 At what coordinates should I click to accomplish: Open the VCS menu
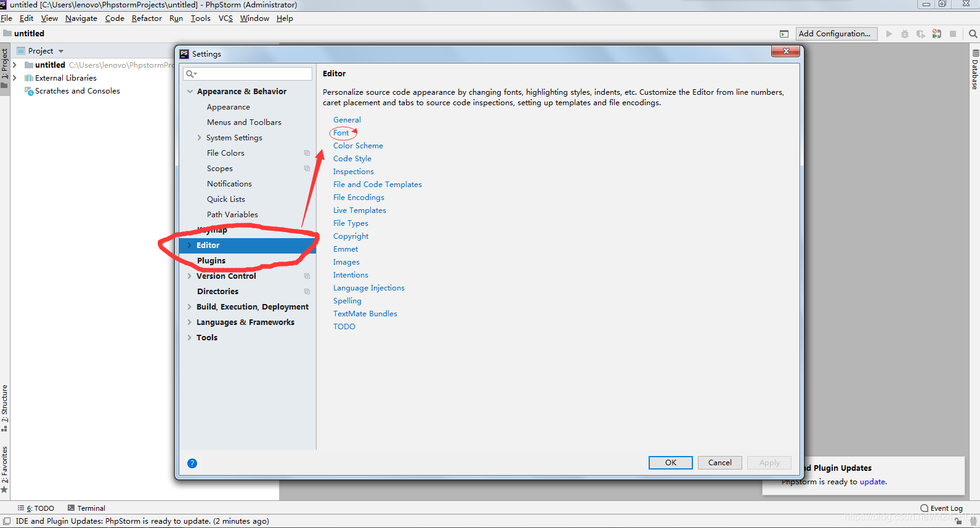[x=225, y=18]
